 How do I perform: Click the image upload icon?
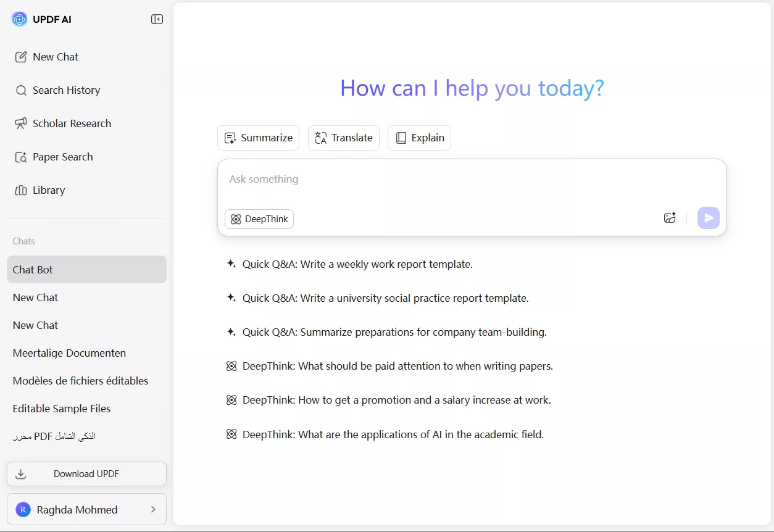(x=670, y=218)
